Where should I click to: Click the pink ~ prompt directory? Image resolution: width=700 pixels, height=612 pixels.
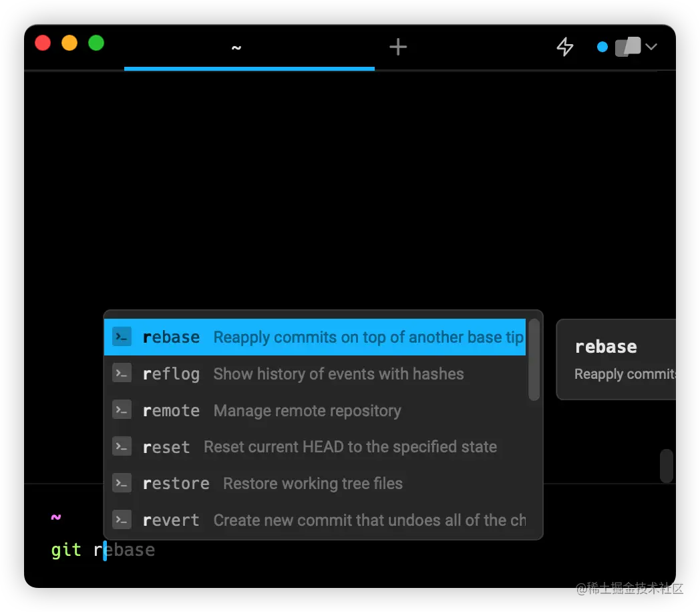coord(56,517)
